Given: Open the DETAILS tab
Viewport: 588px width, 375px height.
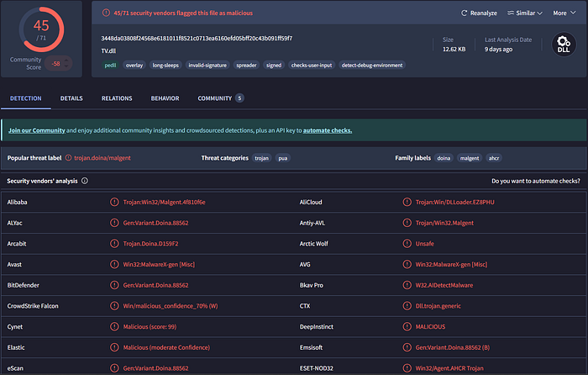Looking at the screenshot, I should 71,98.
